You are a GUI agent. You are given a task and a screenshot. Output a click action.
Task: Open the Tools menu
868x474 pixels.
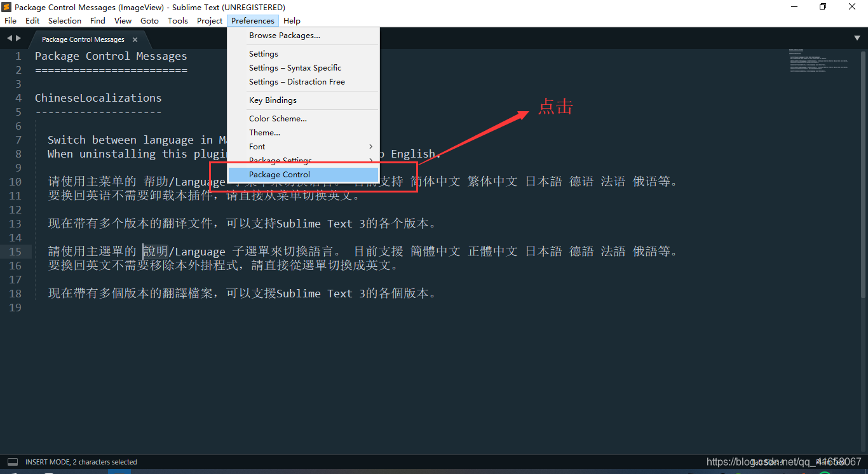point(178,20)
